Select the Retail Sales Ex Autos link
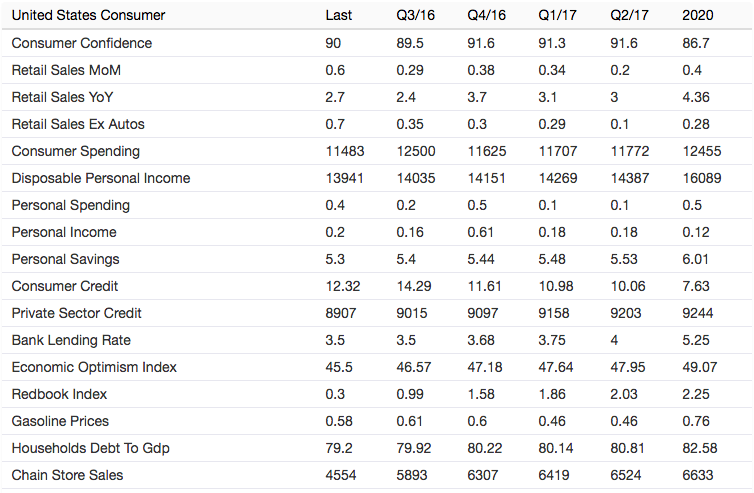 tap(78, 124)
